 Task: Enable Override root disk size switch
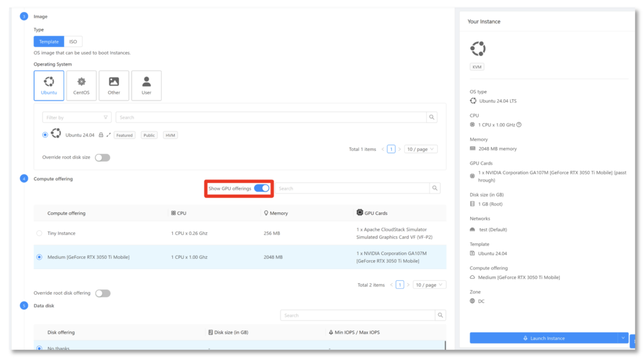(x=103, y=158)
